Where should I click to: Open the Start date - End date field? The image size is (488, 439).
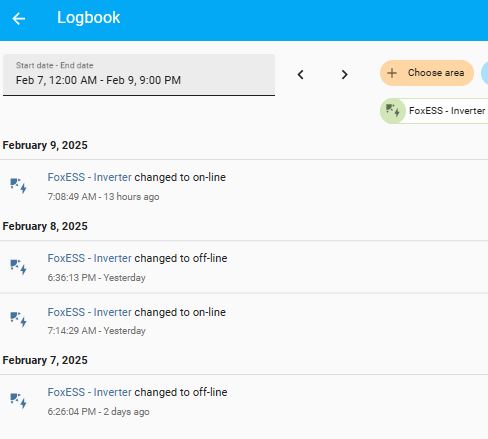pyautogui.click(x=139, y=75)
